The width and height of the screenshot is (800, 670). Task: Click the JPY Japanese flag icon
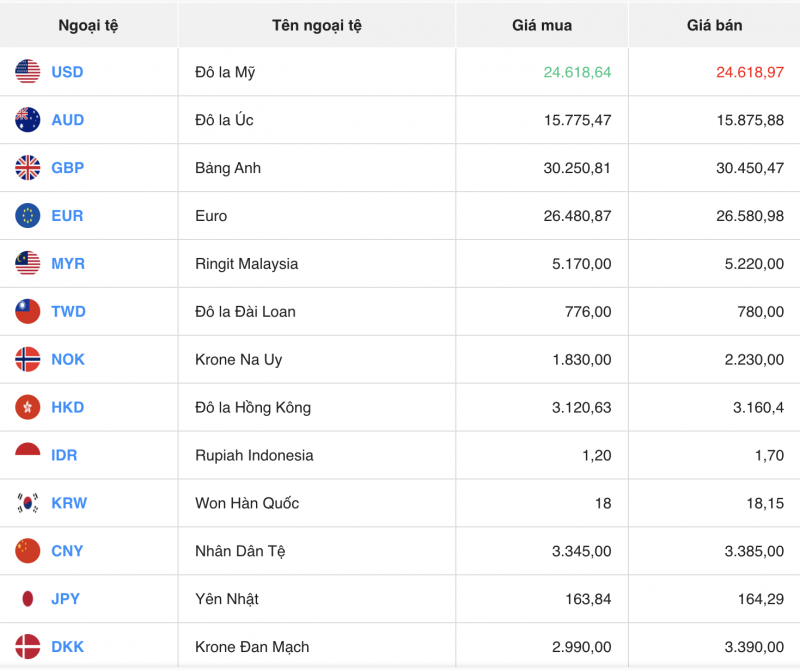tap(27, 599)
